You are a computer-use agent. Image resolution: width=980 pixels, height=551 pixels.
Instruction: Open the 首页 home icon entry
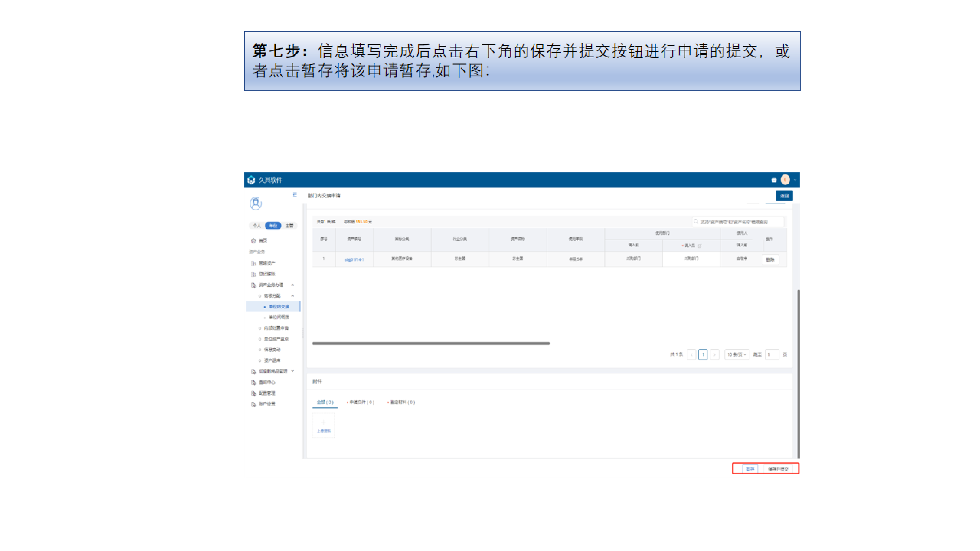[253, 240]
